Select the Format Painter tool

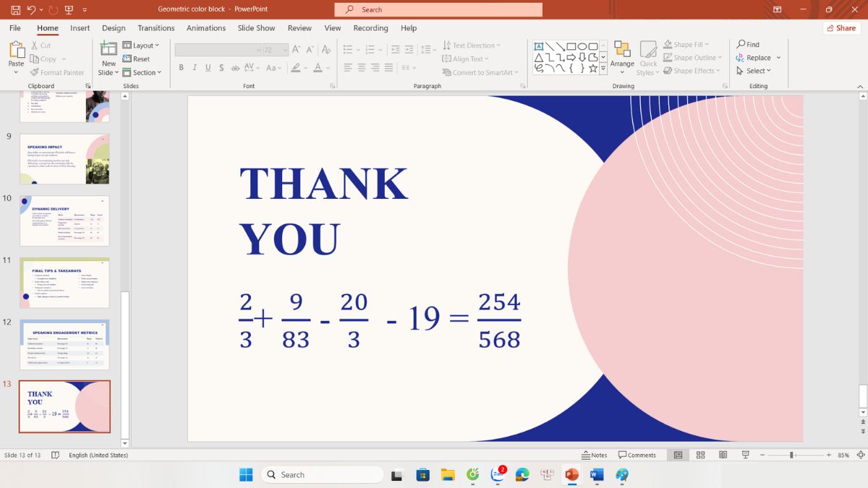(57, 72)
